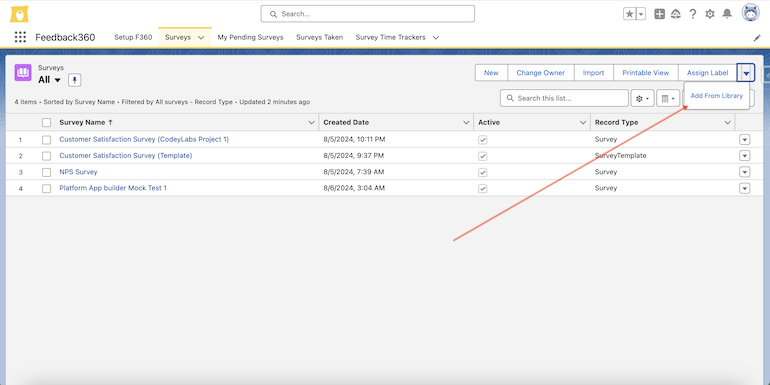Sort by Created Date column header

(346, 122)
